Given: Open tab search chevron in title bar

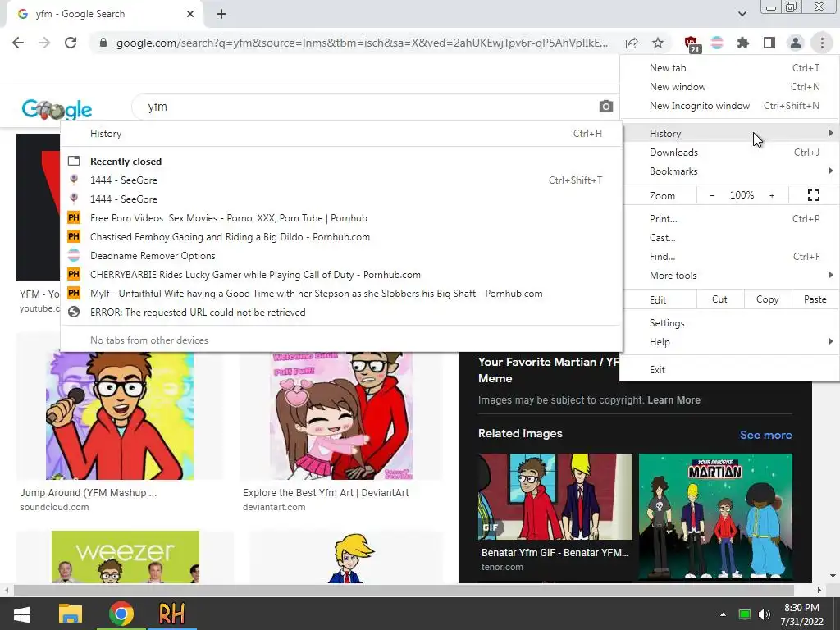Looking at the screenshot, I should [742, 14].
